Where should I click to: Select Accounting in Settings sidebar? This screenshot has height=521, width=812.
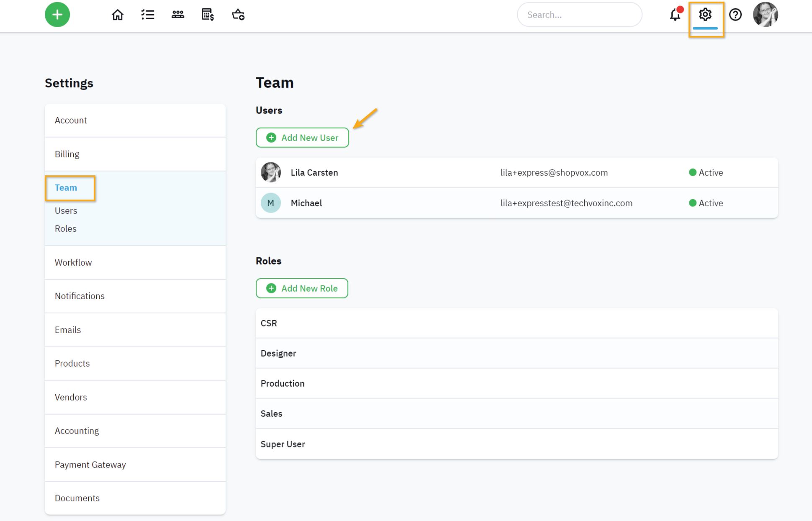click(135, 431)
